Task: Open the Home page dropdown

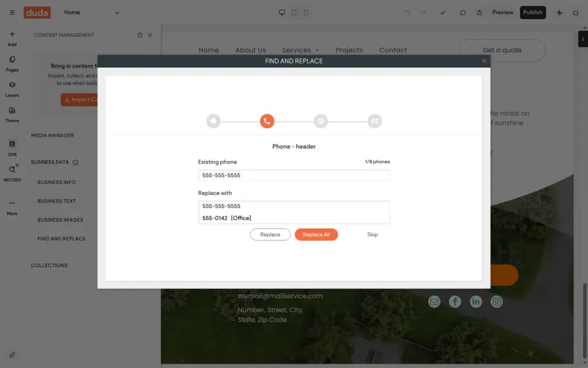Action: [x=91, y=13]
